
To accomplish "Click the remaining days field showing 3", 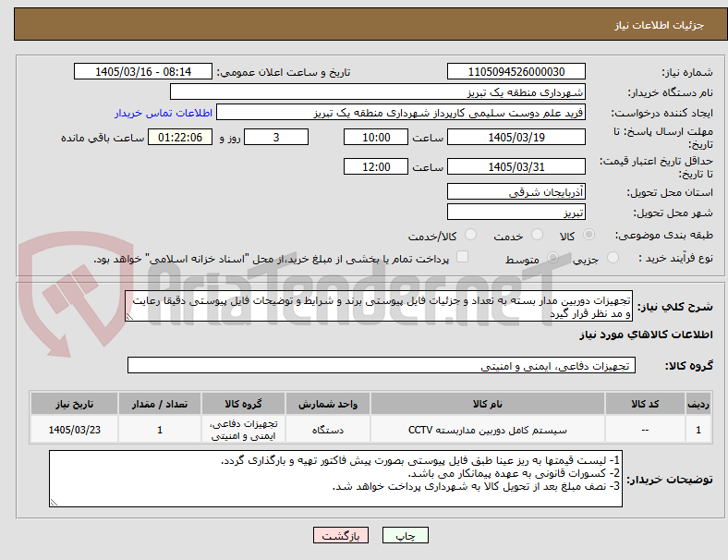I will (276, 138).
